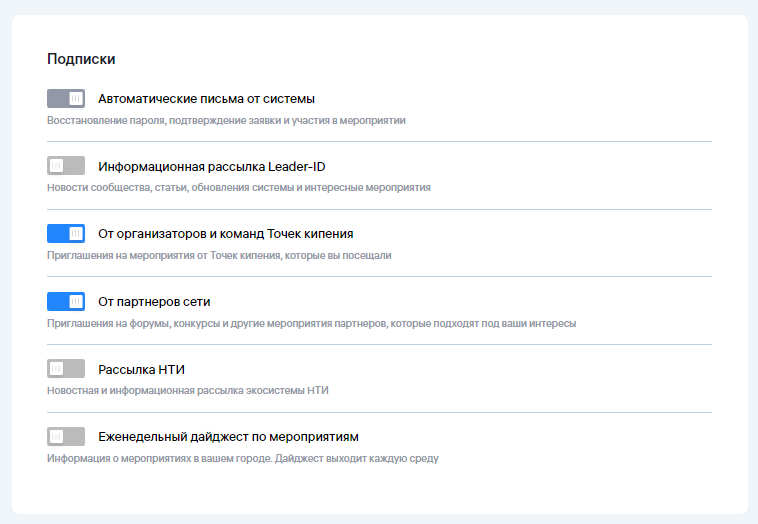
Task: Turn off the network partners switch
Action: [66, 301]
